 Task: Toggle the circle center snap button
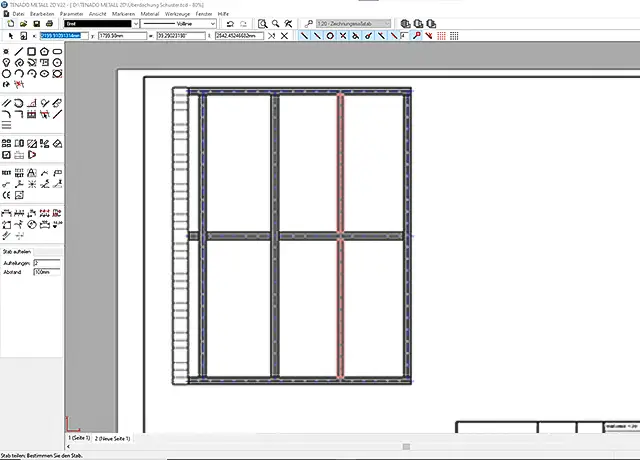(330, 36)
